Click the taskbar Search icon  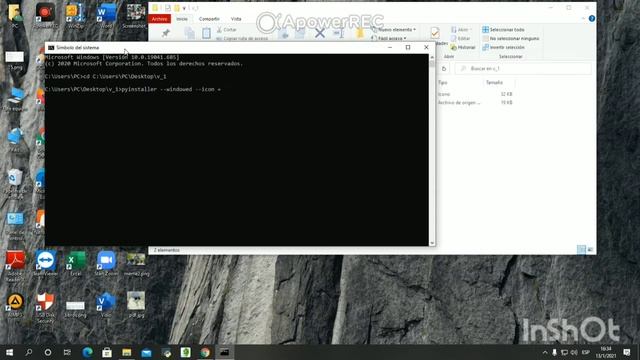click(x=29, y=352)
